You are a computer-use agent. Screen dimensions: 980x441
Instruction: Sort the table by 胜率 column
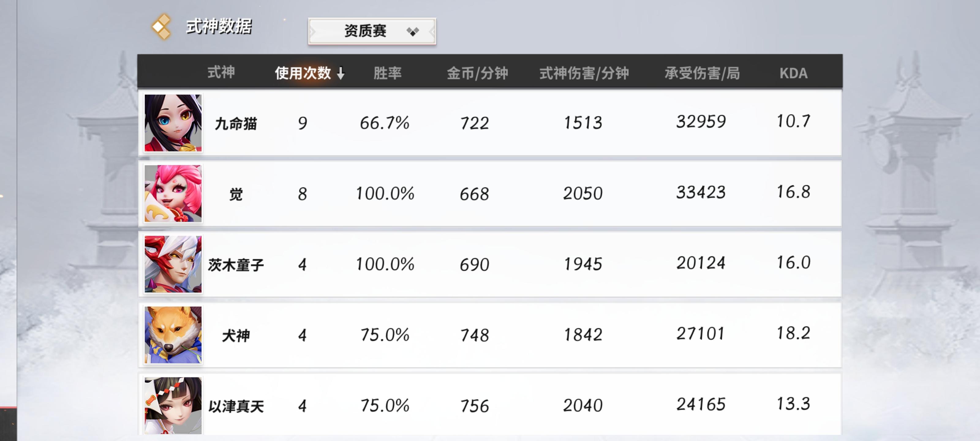pos(387,73)
